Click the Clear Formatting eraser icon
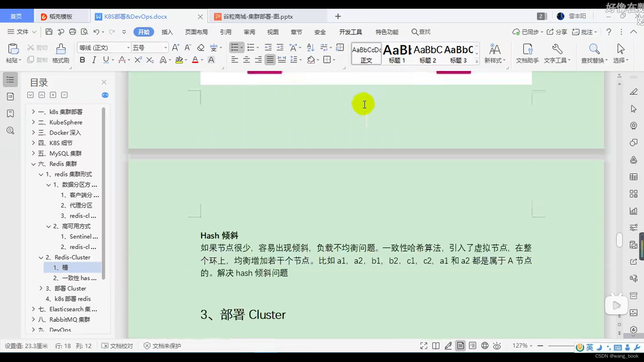Viewport: 644px width, 362px height. click(201, 48)
